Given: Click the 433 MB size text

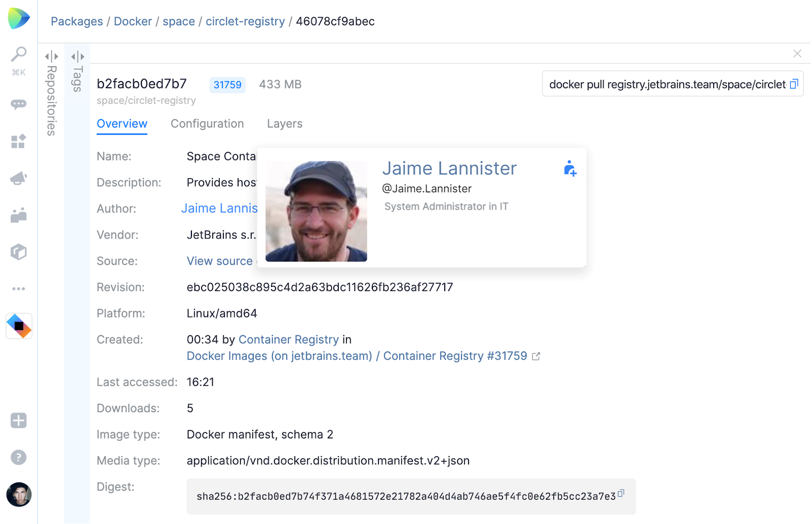Looking at the screenshot, I should click(280, 84).
